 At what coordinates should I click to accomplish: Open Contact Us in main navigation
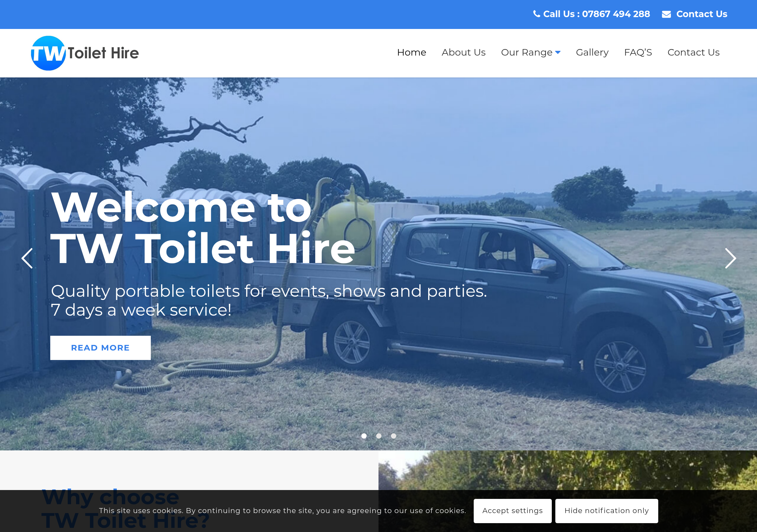tap(693, 52)
